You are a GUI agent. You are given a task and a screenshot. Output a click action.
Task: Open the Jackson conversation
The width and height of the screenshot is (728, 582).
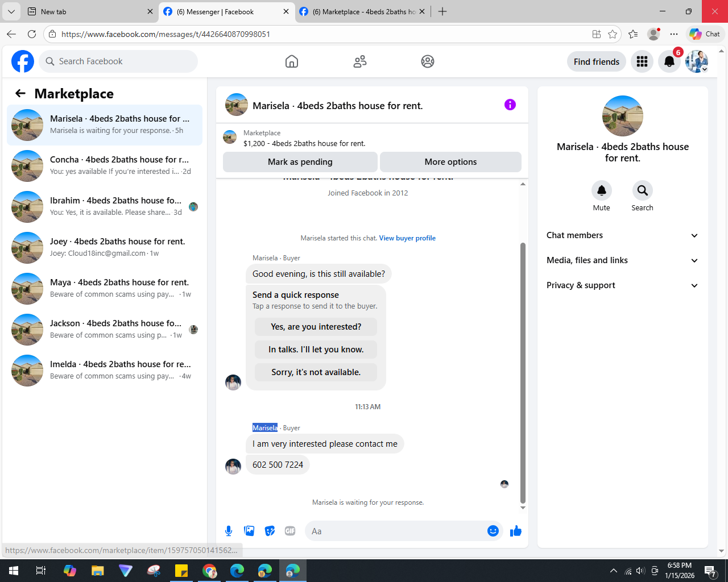[x=105, y=330]
